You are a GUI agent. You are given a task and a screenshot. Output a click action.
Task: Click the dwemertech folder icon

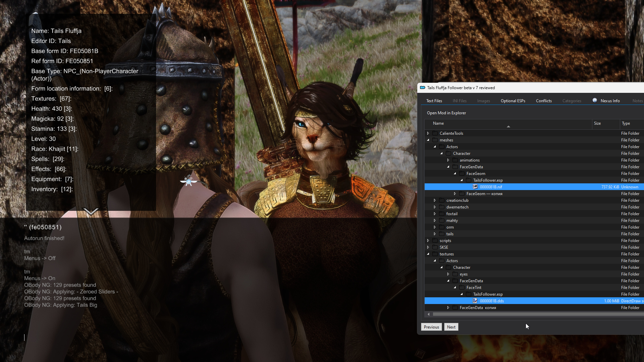tap(442, 207)
